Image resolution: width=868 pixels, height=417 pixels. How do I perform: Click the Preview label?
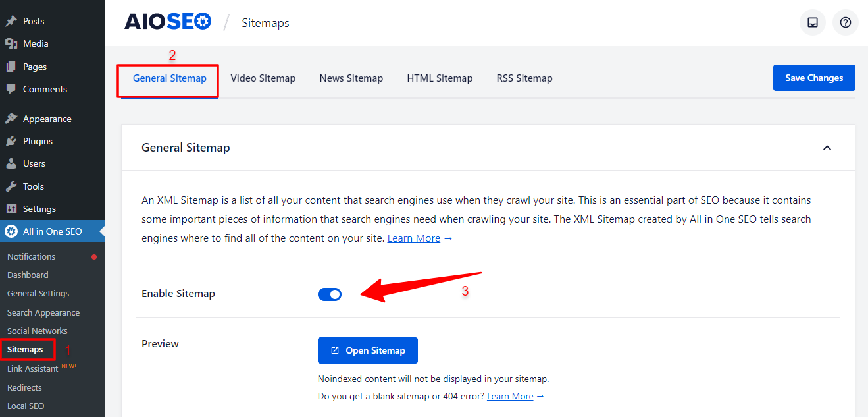click(x=160, y=343)
